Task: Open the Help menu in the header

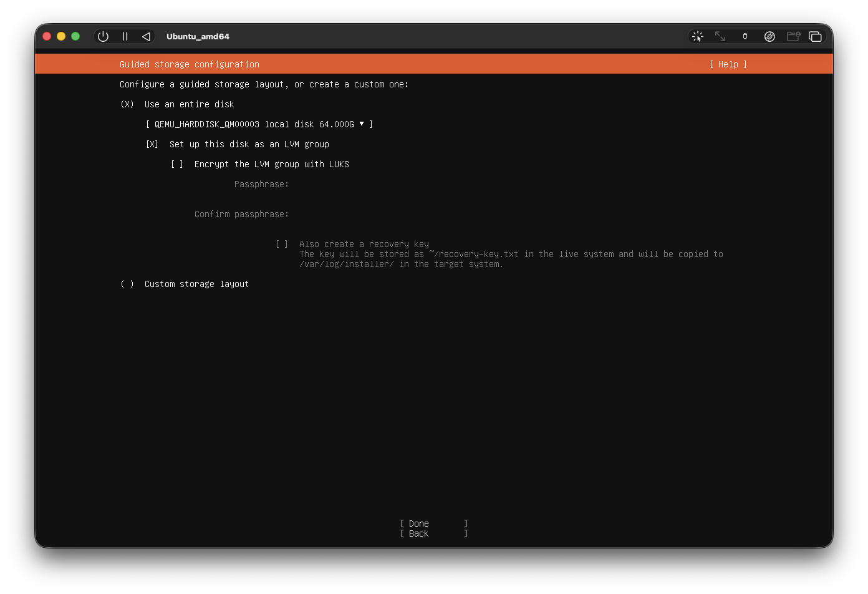Action: click(x=728, y=64)
